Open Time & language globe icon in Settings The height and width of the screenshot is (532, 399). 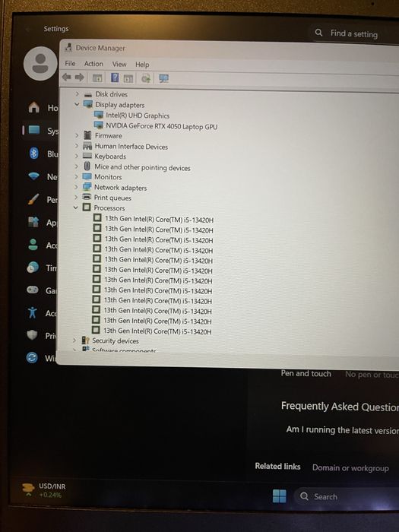(x=33, y=268)
